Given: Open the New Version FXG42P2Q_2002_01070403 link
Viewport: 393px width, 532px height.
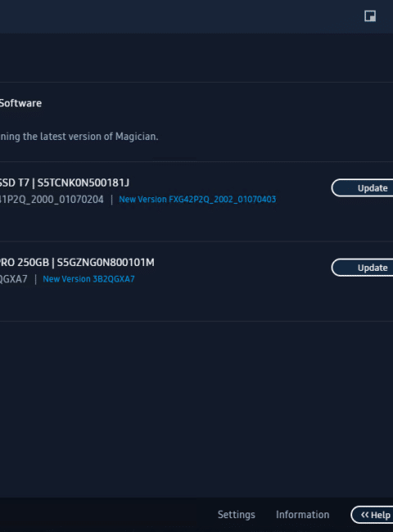Looking at the screenshot, I should pos(197,199).
